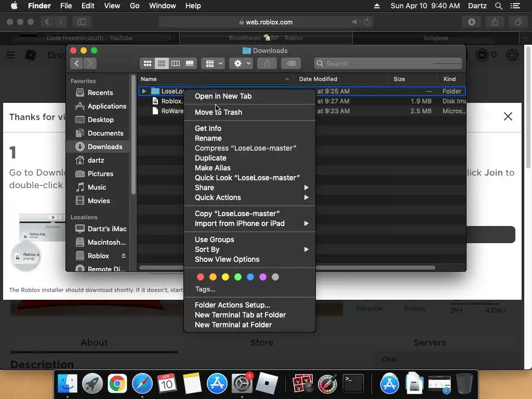Apply the orange tag color
The height and width of the screenshot is (399, 532).
coord(213,277)
